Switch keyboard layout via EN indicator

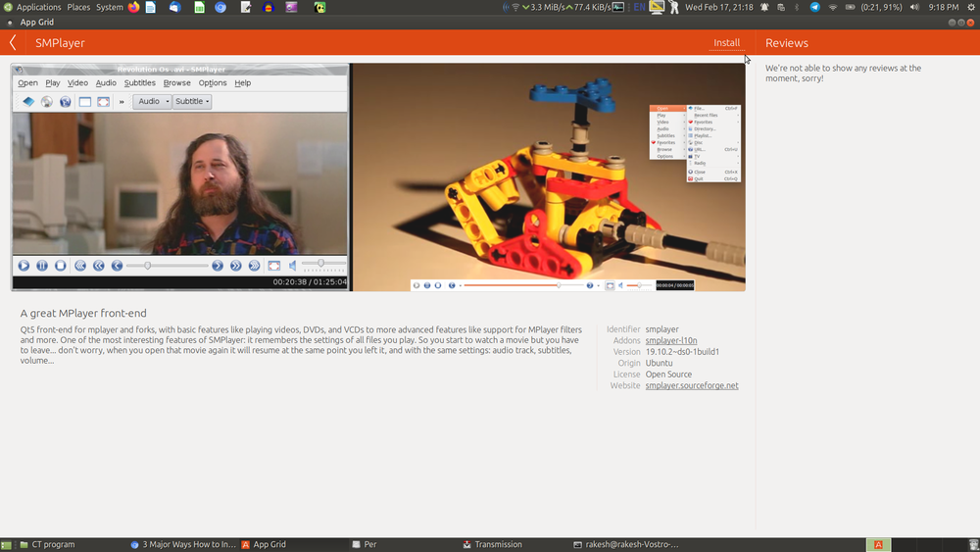tap(639, 7)
